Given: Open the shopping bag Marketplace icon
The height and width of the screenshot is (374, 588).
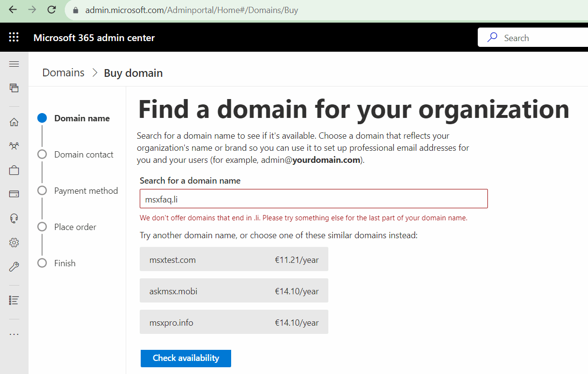Looking at the screenshot, I should pos(14,170).
